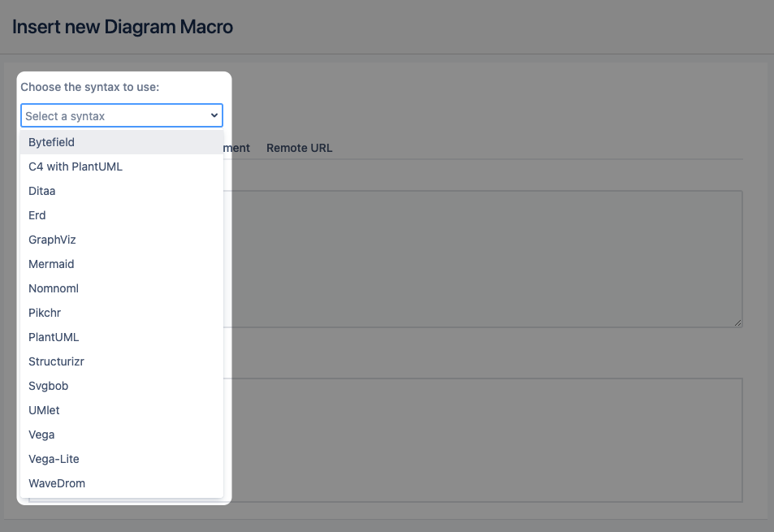Choose GraphViz from the list
Viewport: 774px width, 532px height.
pos(122,240)
